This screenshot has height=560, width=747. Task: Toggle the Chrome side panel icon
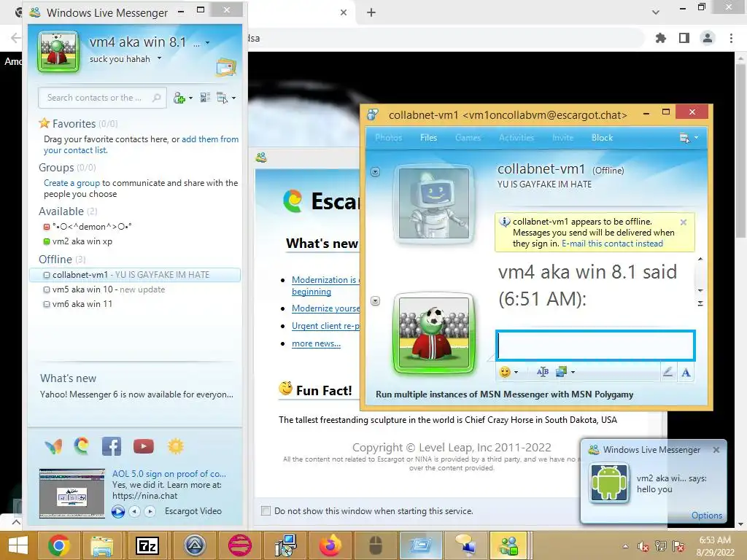point(684,38)
